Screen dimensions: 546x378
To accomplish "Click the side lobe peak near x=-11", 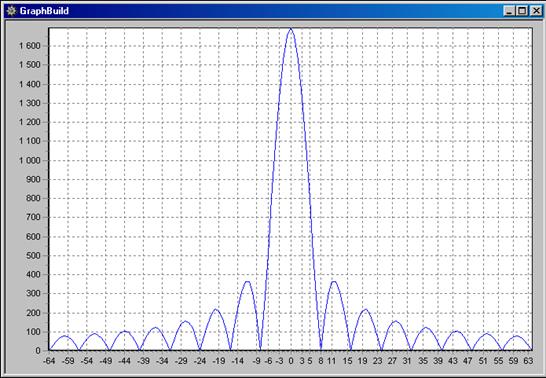I will coord(248,282).
